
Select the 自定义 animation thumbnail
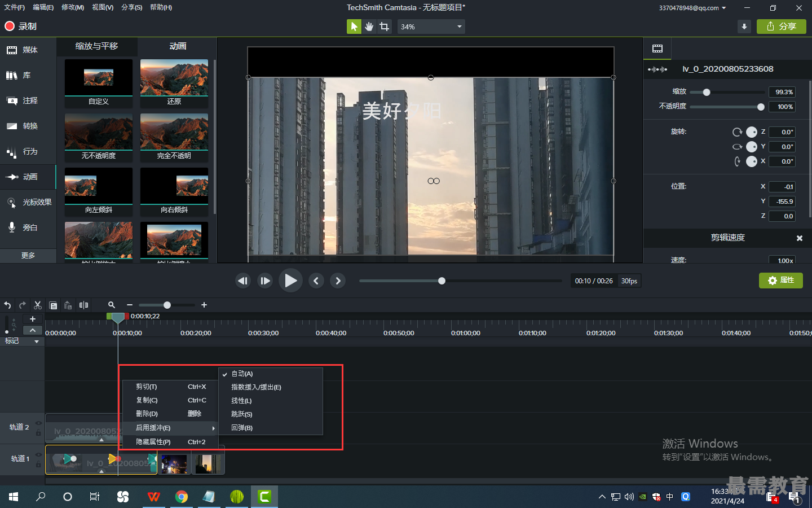coord(99,83)
